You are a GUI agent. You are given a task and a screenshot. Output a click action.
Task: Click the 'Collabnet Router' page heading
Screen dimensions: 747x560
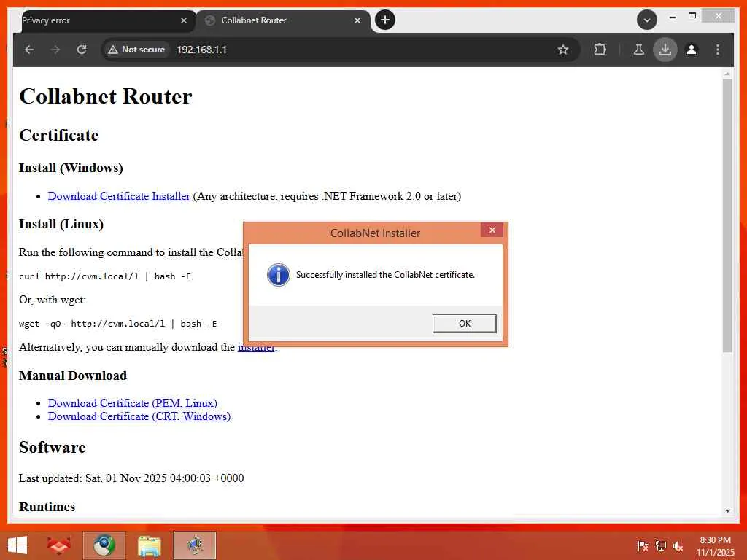(x=106, y=96)
